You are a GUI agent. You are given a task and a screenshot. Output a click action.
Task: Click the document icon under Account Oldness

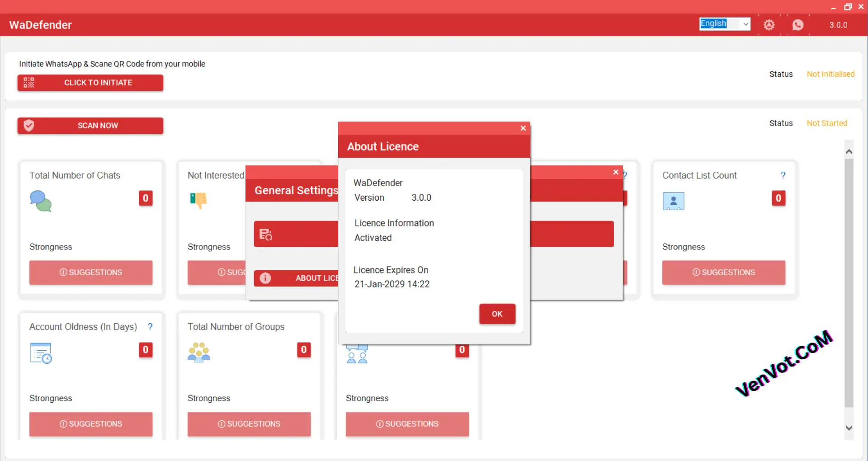pos(41,353)
